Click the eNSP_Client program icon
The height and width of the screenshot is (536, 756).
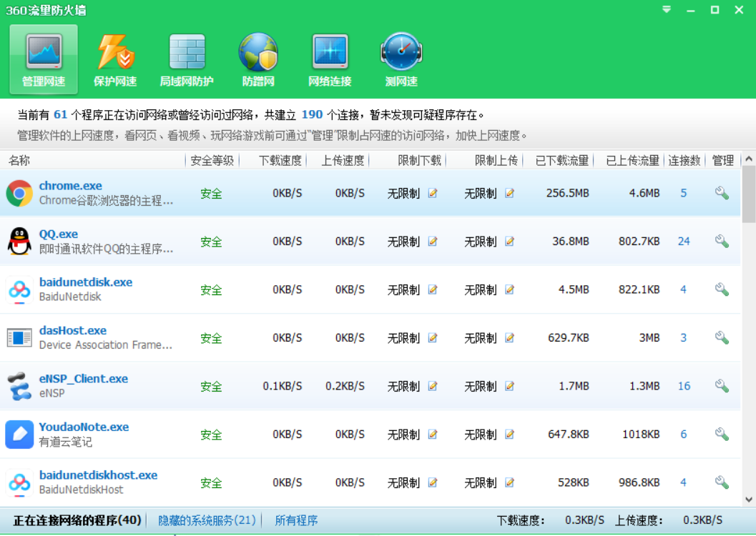click(19, 386)
